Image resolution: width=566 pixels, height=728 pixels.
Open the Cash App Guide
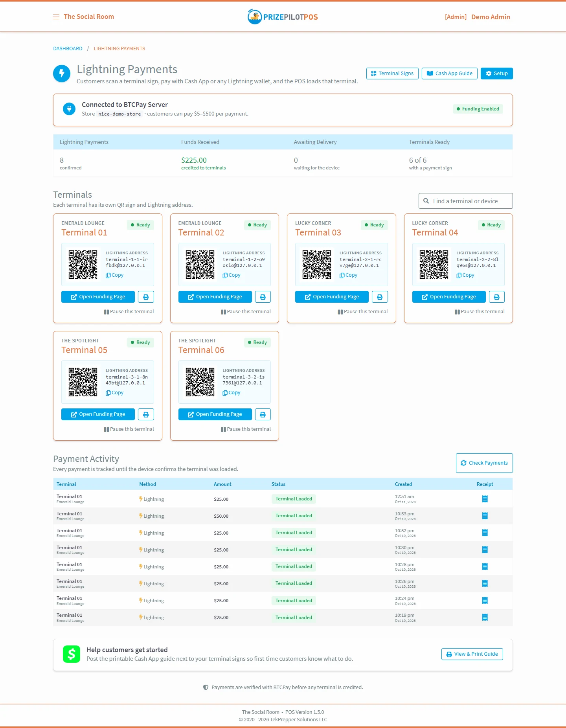450,74
